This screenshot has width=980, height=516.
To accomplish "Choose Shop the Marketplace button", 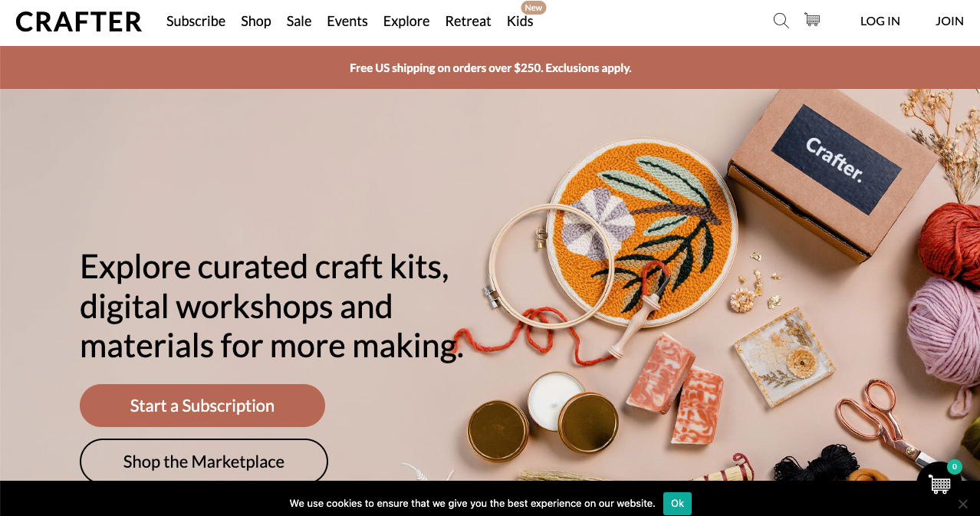I will point(204,462).
